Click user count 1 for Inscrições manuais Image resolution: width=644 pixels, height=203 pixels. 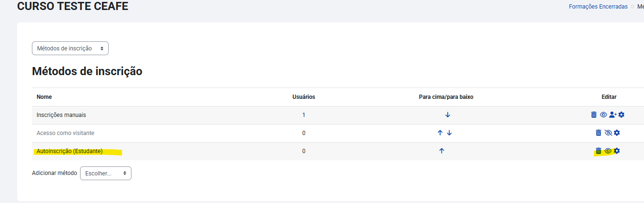[x=303, y=115]
